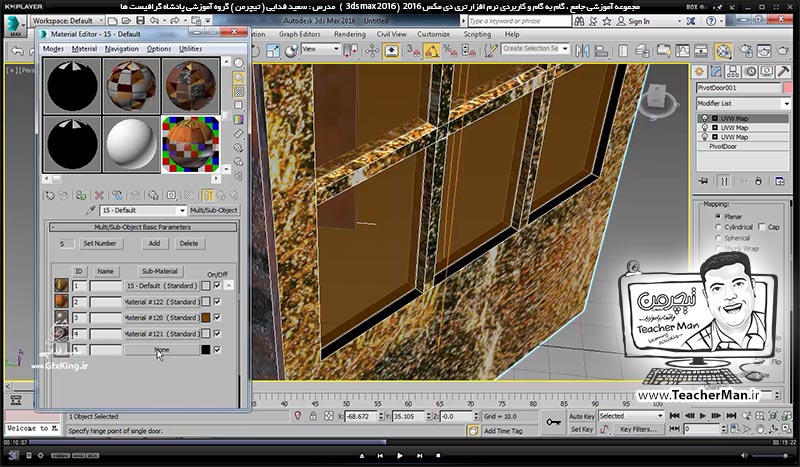Open the Modes menu in Material Editor
This screenshot has width=800, height=467.
(x=53, y=49)
